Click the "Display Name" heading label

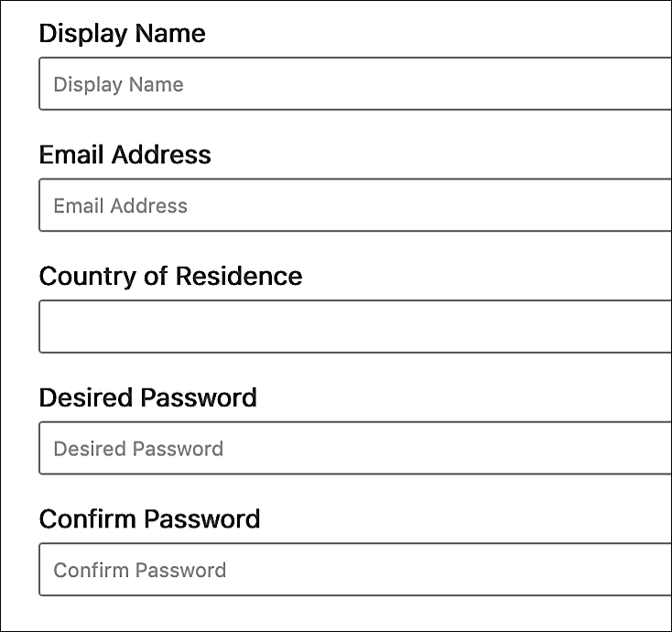click(x=122, y=34)
